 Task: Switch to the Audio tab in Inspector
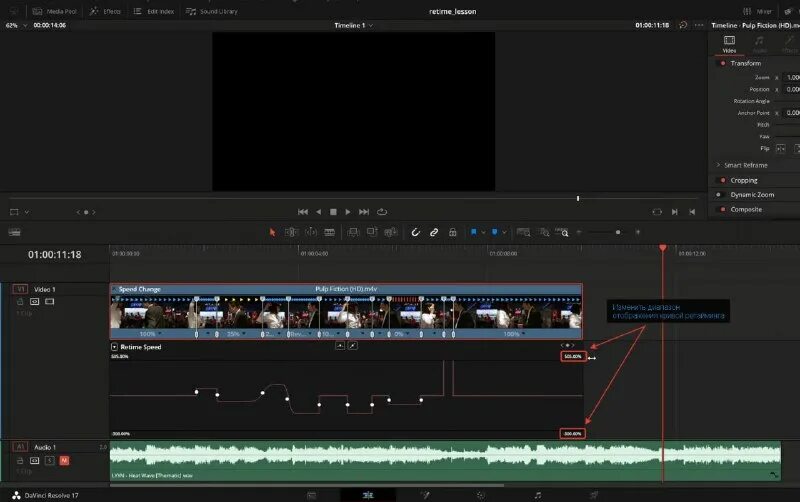point(760,44)
